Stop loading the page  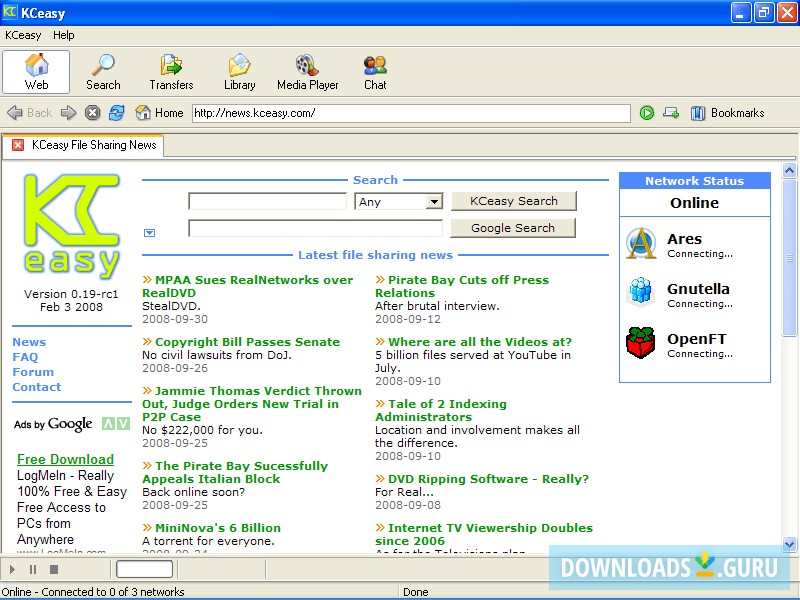tap(92, 113)
